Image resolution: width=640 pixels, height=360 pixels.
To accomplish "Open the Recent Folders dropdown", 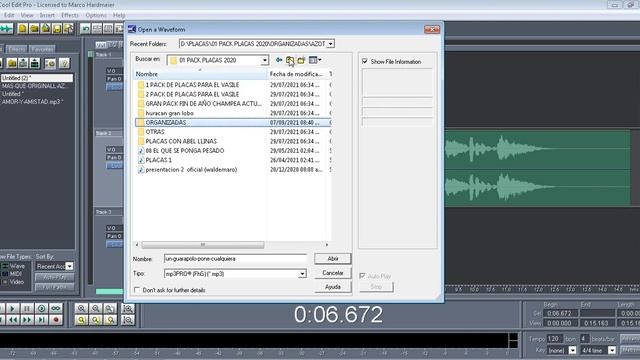I will tap(331, 44).
